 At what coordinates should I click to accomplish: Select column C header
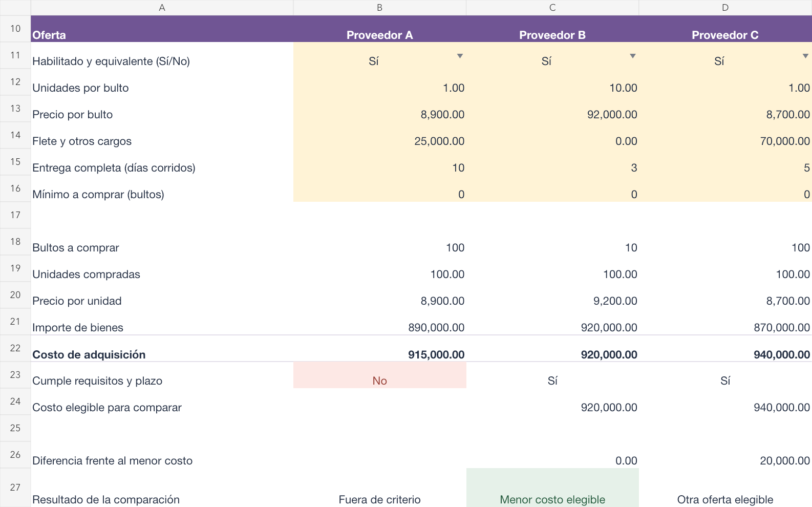(552, 8)
